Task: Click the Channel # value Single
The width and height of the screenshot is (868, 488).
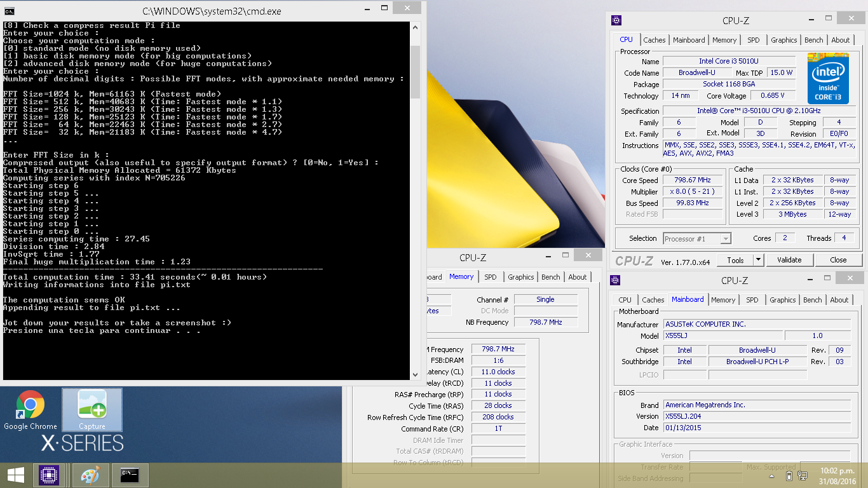Action: pyautogui.click(x=545, y=299)
